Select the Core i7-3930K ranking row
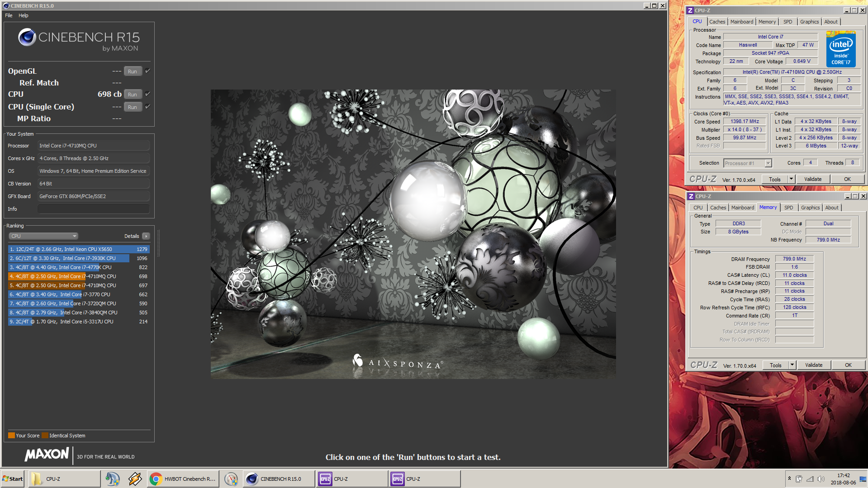 pyautogui.click(x=78, y=258)
